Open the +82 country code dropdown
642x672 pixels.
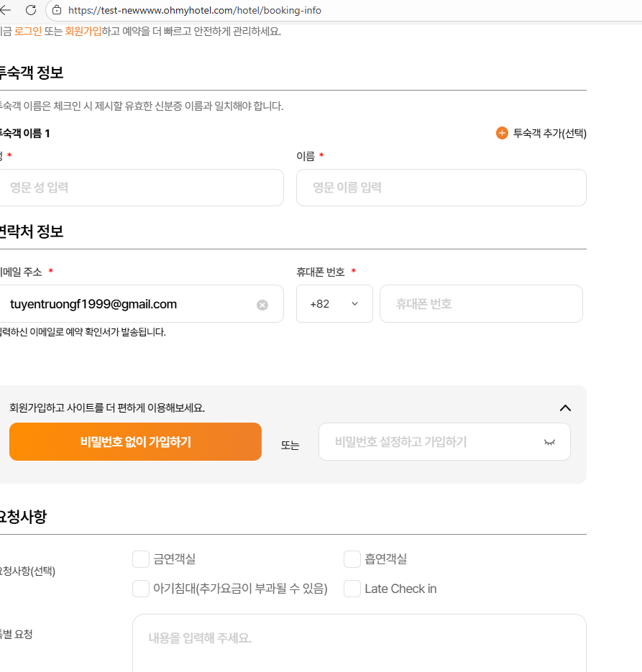point(334,304)
